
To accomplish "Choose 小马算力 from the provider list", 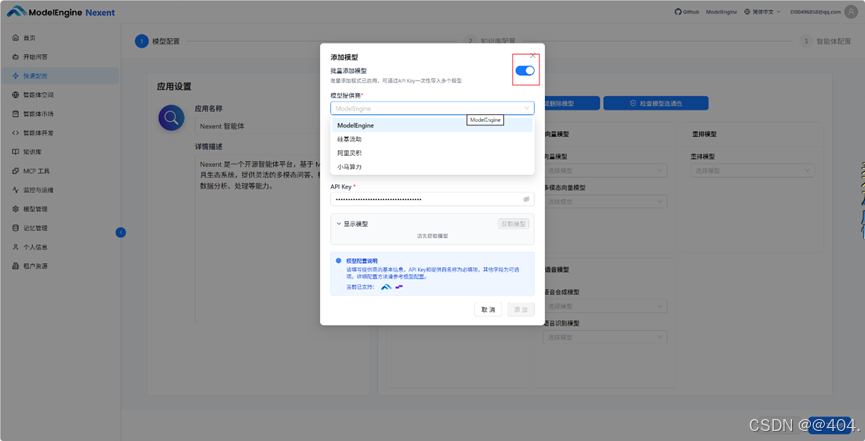I will point(432,167).
